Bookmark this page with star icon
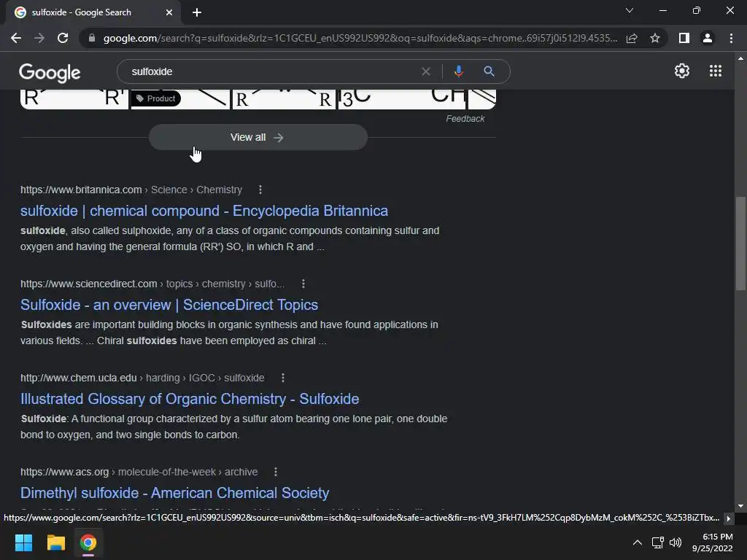Screen dimensions: 747x560 (655, 38)
